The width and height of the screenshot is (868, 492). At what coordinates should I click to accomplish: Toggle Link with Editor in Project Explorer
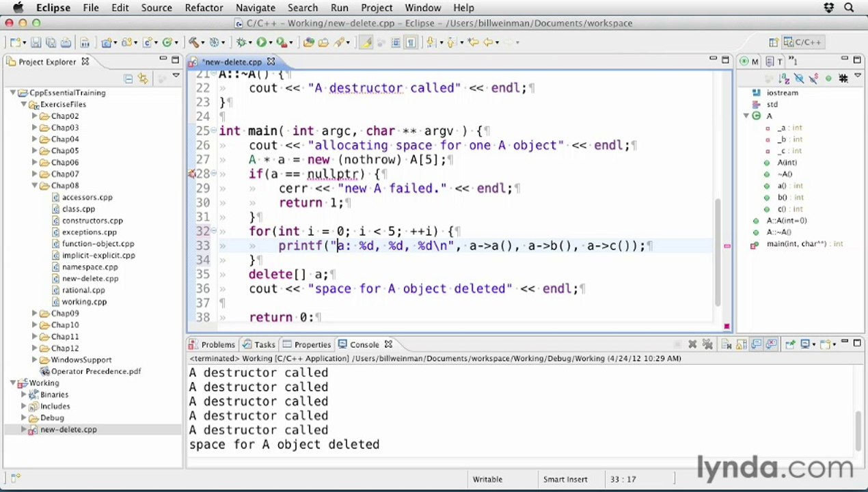pos(142,79)
